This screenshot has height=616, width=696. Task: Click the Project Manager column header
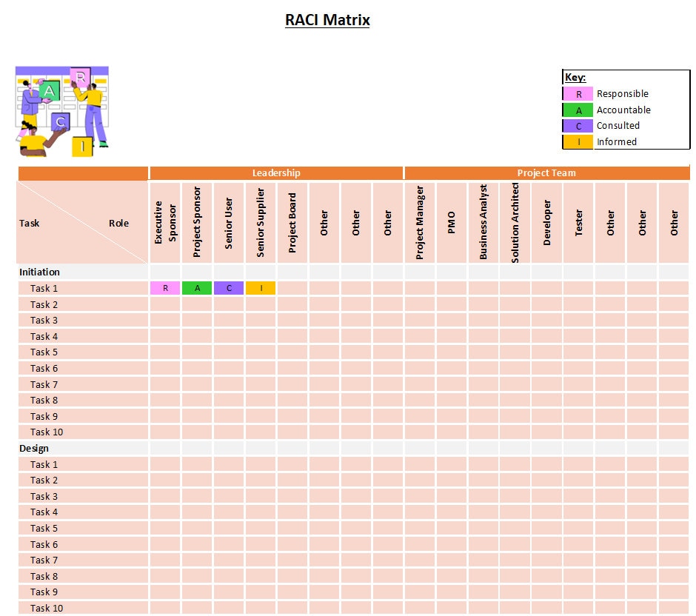tap(420, 221)
